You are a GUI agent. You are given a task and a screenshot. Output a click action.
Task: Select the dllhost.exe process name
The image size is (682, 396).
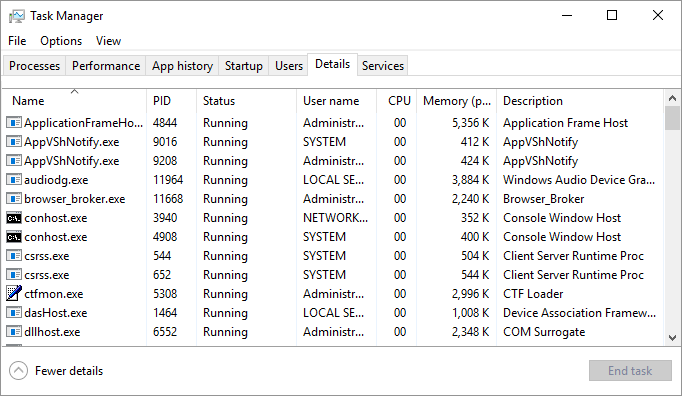pos(52,332)
